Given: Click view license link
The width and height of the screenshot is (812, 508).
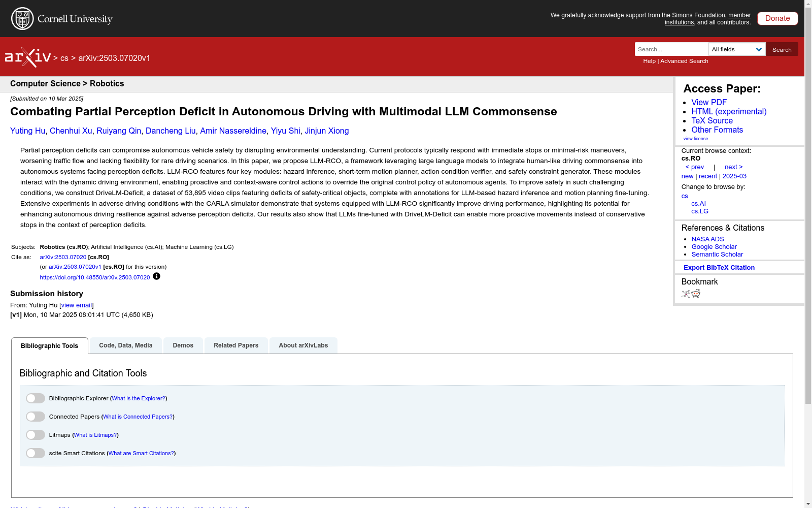Looking at the screenshot, I should point(696,139).
